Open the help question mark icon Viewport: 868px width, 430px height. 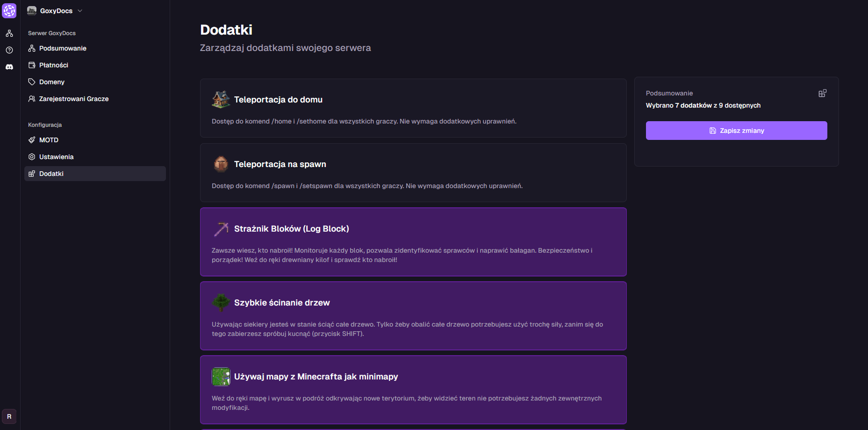pos(9,50)
